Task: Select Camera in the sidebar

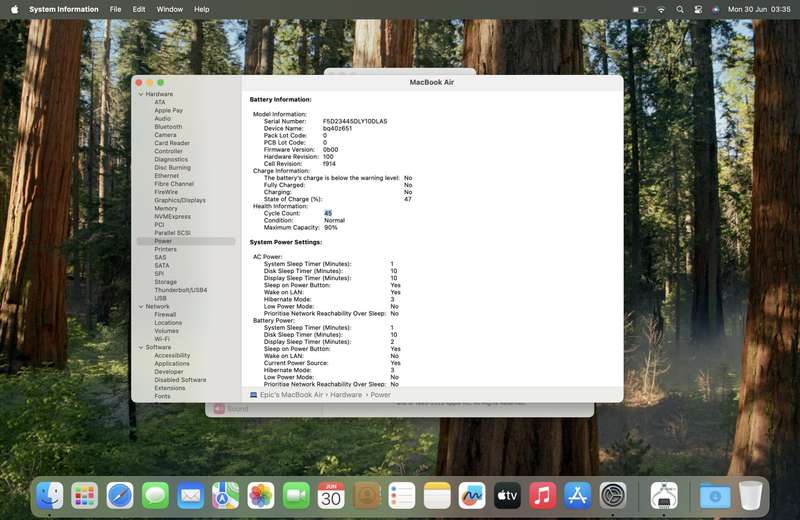Action: [165, 135]
